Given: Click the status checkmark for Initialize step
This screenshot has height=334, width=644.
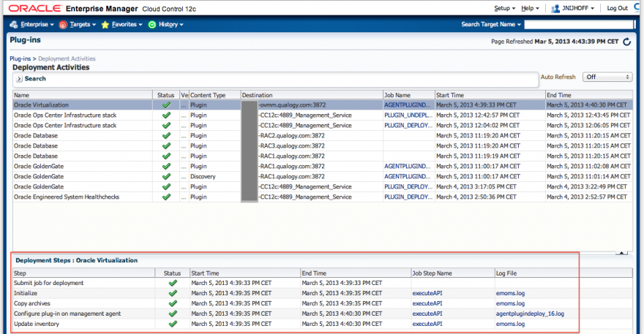Looking at the screenshot, I should click(173, 293).
